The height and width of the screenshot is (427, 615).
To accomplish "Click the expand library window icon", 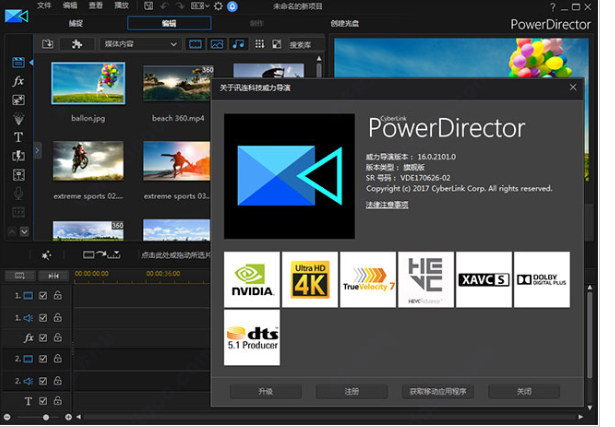I will (x=277, y=44).
